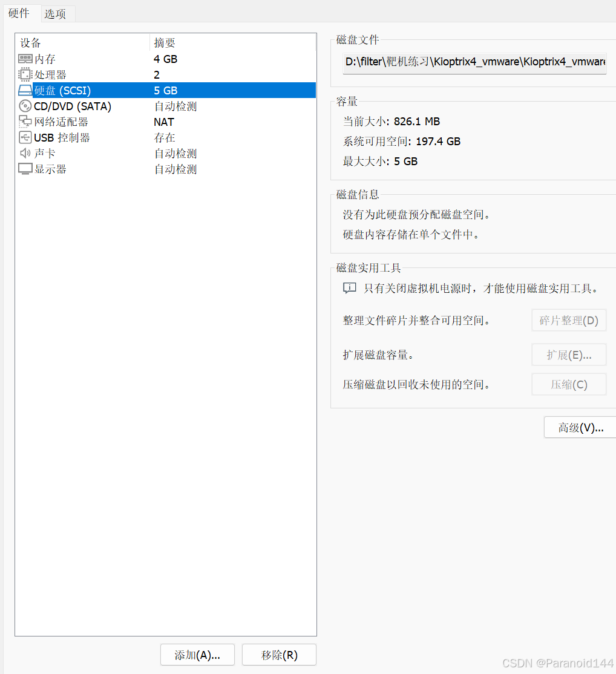The image size is (616, 674).
Task: Click the hard disk (硬盘 SCSI) icon
Action: tap(25, 90)
